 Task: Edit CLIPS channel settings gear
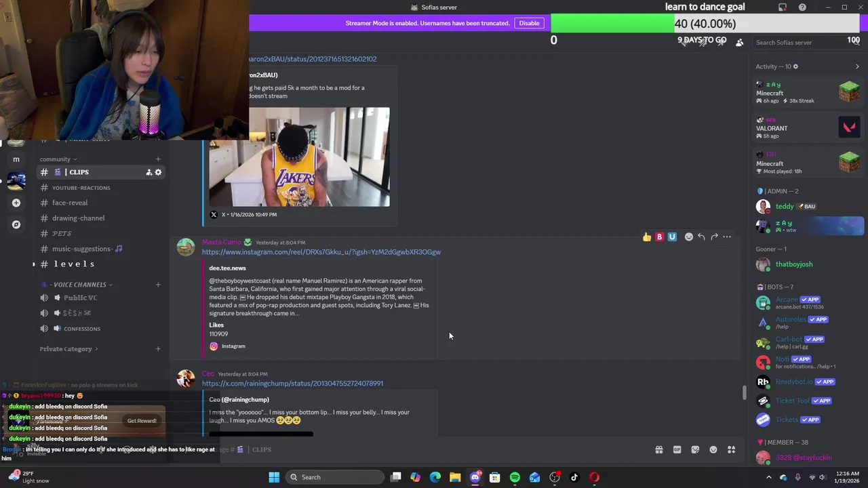pyautogui.click(x=158, y=172)
